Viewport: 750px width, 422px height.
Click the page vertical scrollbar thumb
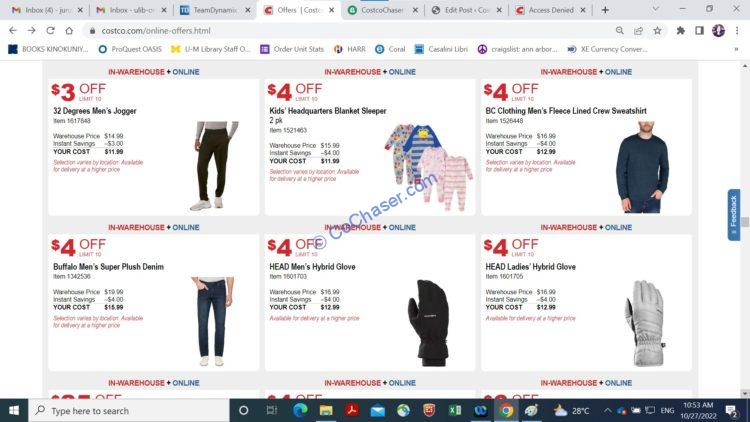[x=745, y=222]
